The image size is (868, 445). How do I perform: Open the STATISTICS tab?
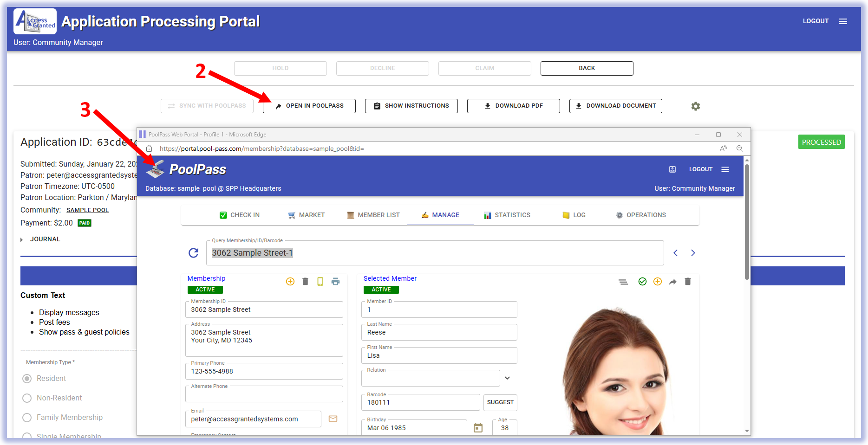click(x=507, y=215)
